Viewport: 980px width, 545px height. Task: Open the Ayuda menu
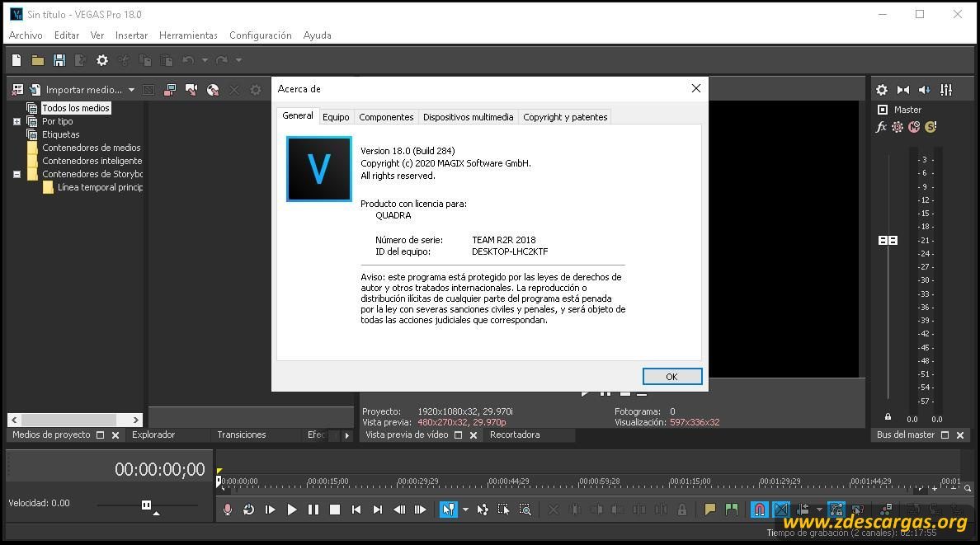point(317,35)
